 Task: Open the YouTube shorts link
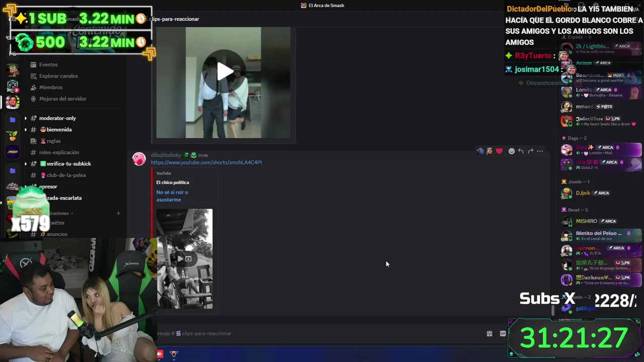click(206, 162)
